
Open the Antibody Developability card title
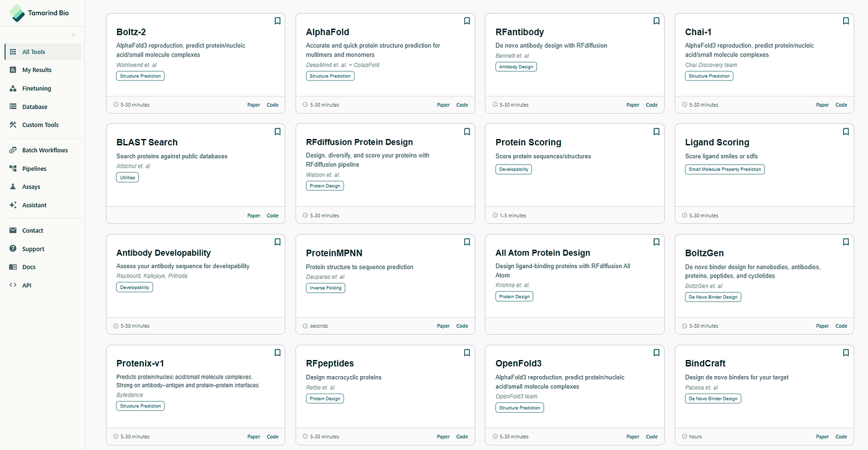click(164, 253)
